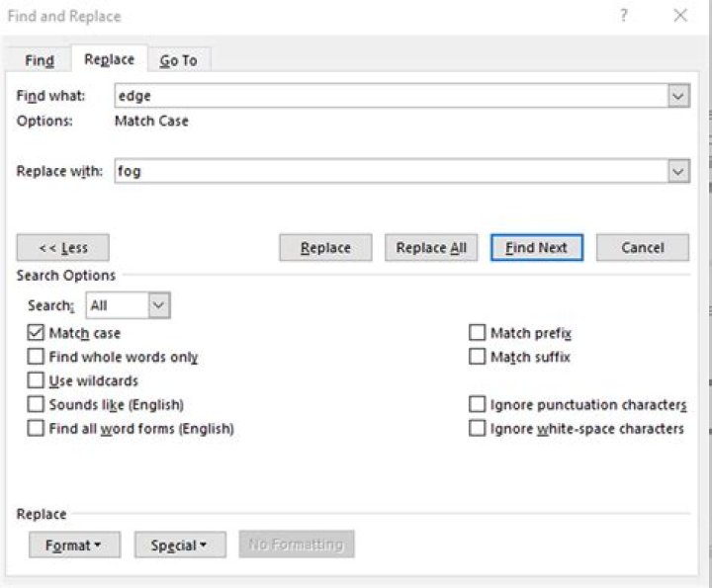712x588 pixels.
Task: Check Sounds like (English)
Action: (x=36, y=404)
